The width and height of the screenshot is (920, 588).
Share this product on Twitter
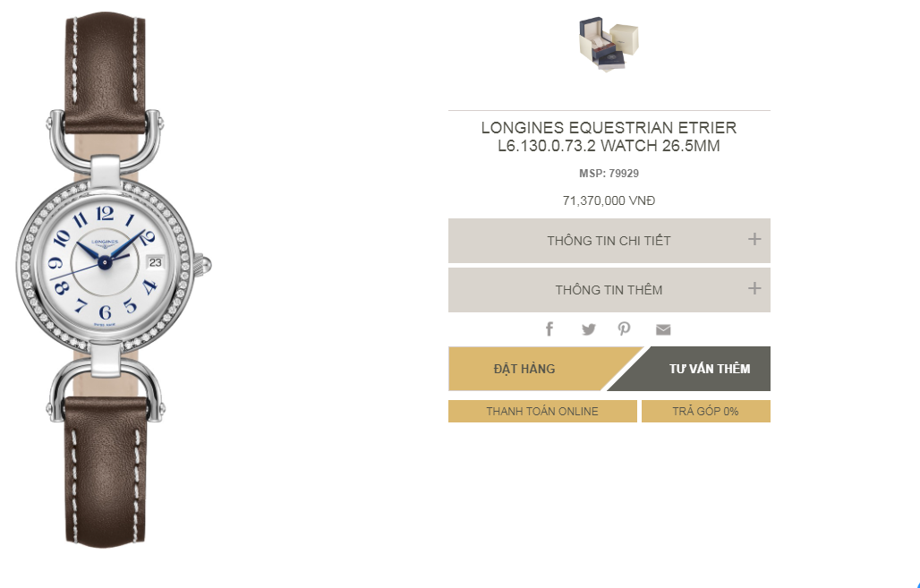coord(588,329)
